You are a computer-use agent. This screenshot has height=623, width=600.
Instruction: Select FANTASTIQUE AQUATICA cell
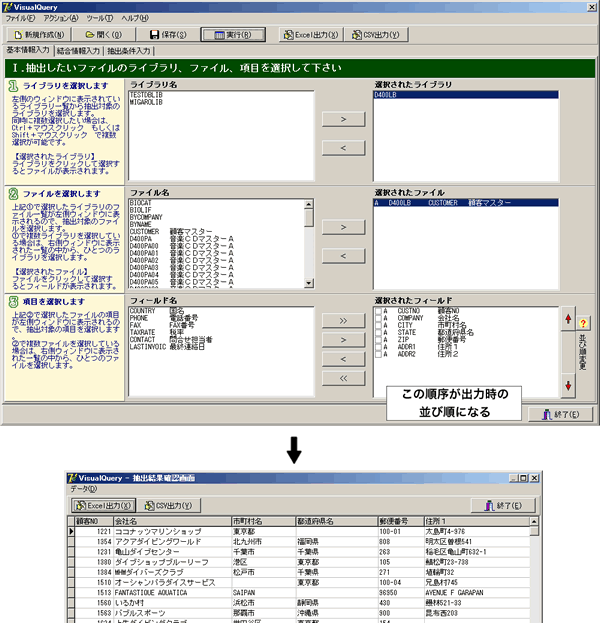coord(172,593)
